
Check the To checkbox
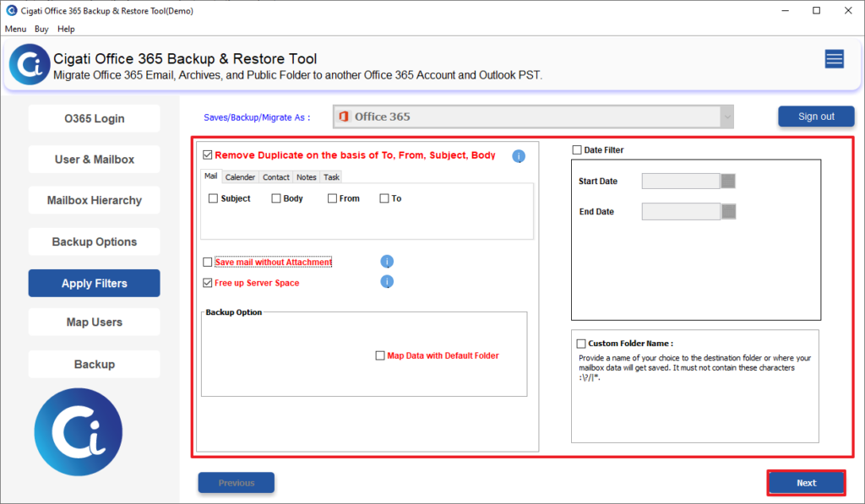(384, 198)
